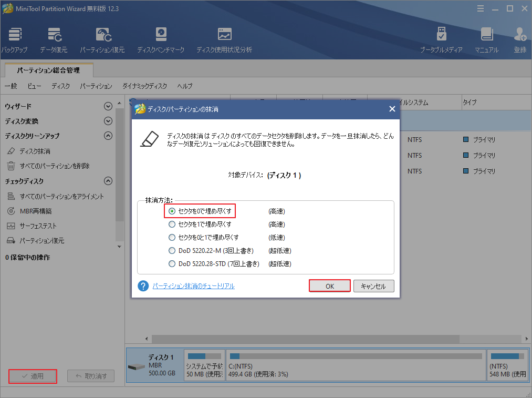
Task: Click the 適用 apply button
Action: pyautogui.click(x=33, y=376)
